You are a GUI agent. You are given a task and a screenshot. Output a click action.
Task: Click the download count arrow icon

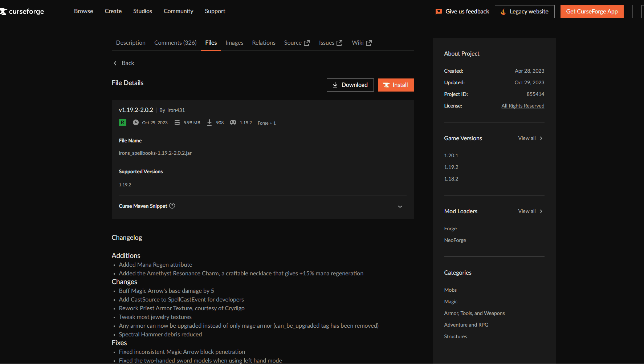(x=209, y=122)
